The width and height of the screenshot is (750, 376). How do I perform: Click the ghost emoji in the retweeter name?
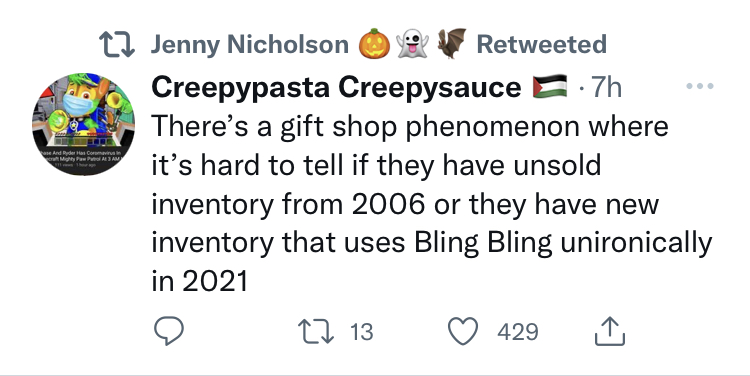[412, 44]
